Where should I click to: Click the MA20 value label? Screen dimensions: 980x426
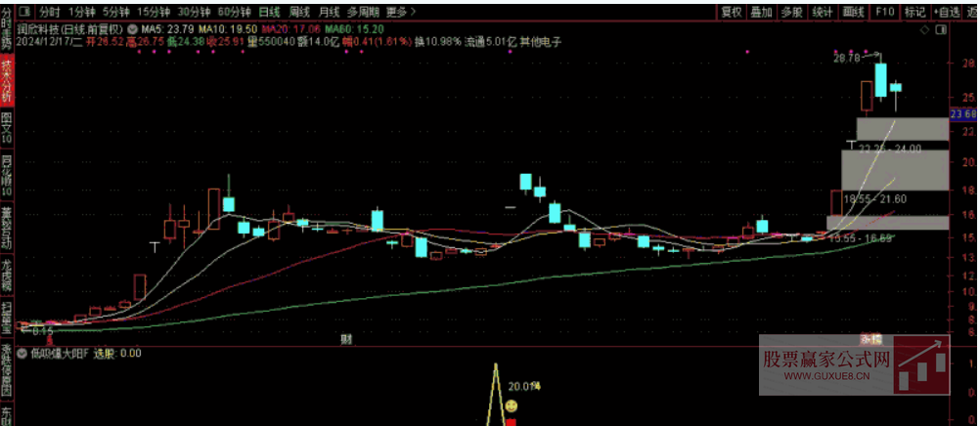(291, 28)
